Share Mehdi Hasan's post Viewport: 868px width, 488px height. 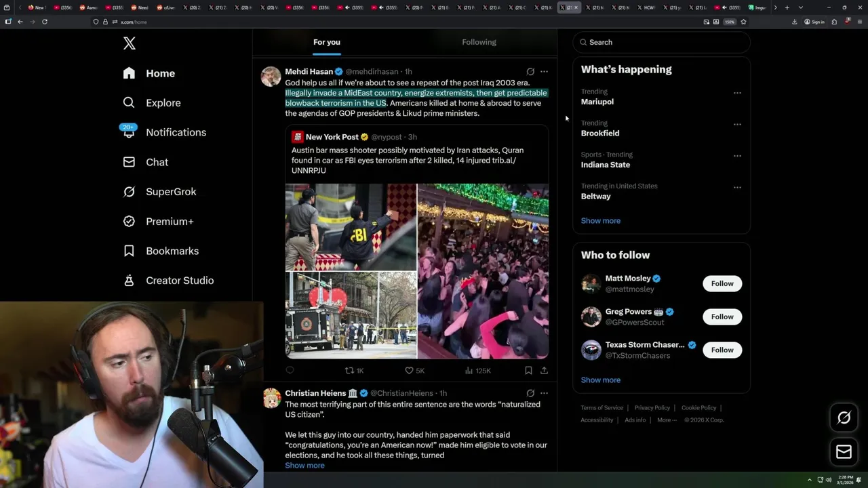pyautogui.click(x=544, y=371)
